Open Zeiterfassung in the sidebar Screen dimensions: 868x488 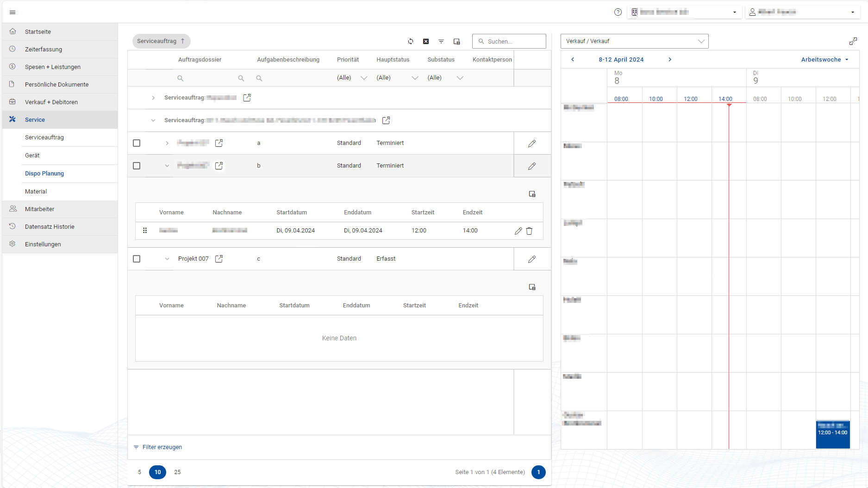click(x=44, y=50)
